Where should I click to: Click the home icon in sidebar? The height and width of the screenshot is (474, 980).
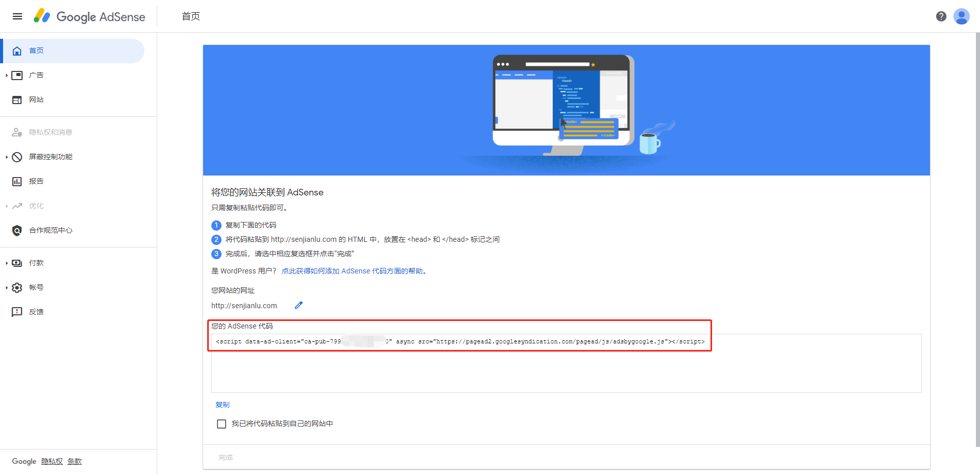click(17, 51)
